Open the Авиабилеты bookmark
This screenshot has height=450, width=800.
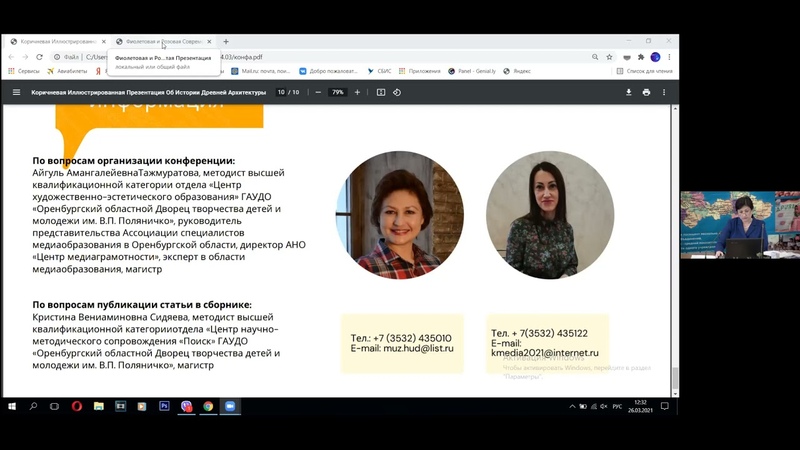67,71
